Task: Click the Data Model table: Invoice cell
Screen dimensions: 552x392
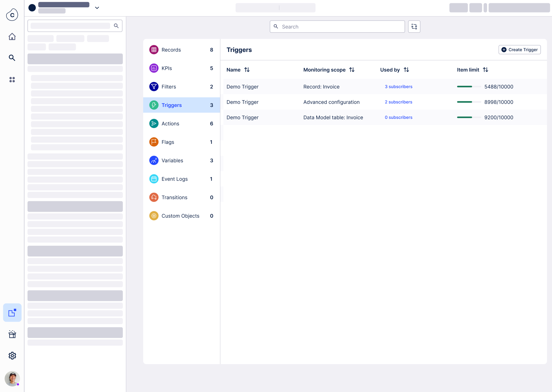Action: (333, 117)
